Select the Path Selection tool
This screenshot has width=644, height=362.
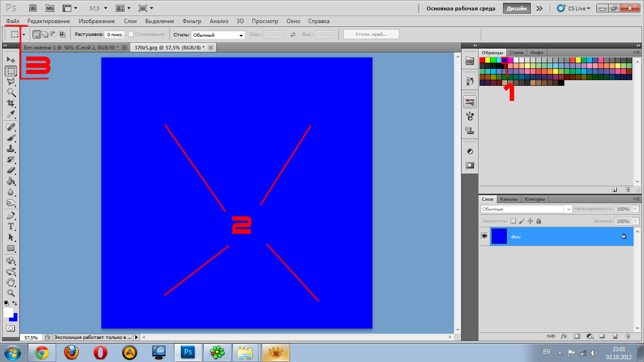click(11, 238)
